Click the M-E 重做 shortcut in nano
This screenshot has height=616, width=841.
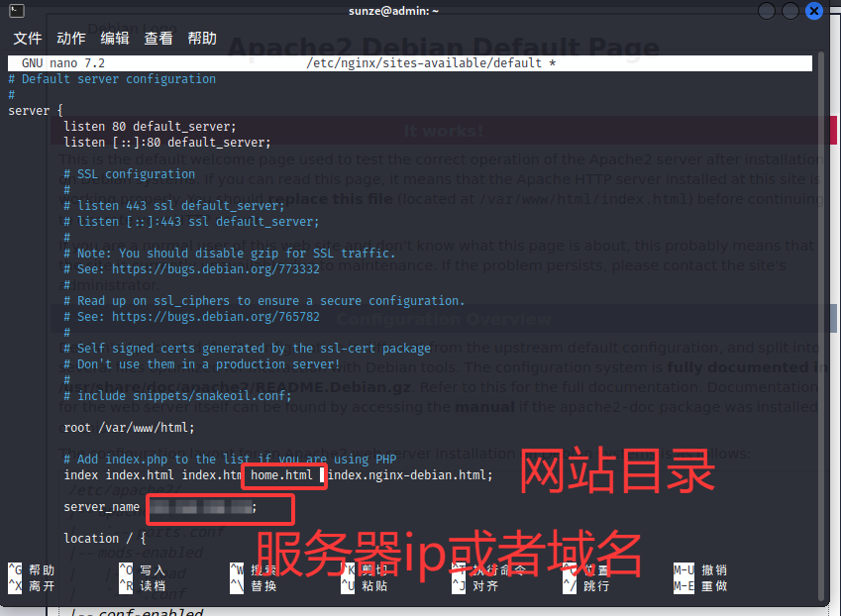click(x=700, y=586)
